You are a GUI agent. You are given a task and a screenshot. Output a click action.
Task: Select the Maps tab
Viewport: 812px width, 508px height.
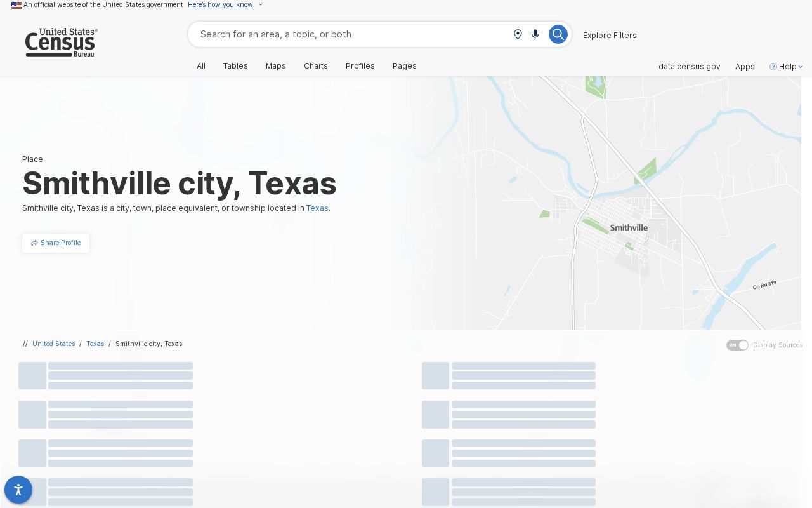tap(276, 66)
